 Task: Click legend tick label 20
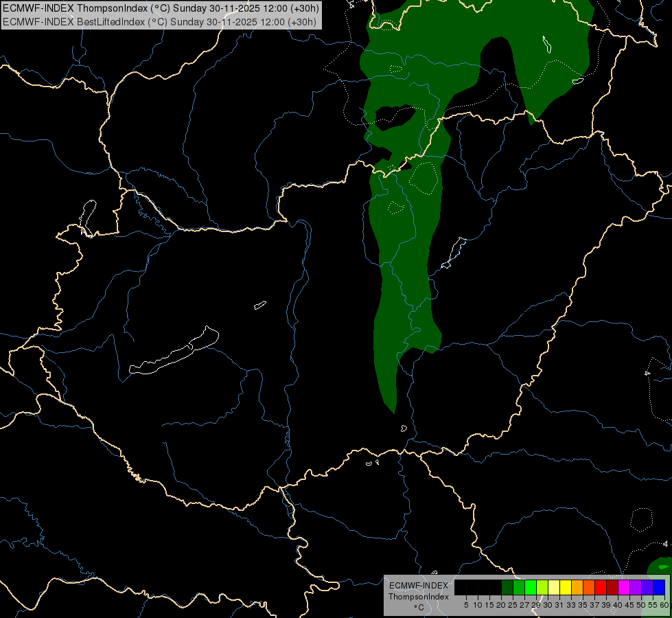[502, 605]
